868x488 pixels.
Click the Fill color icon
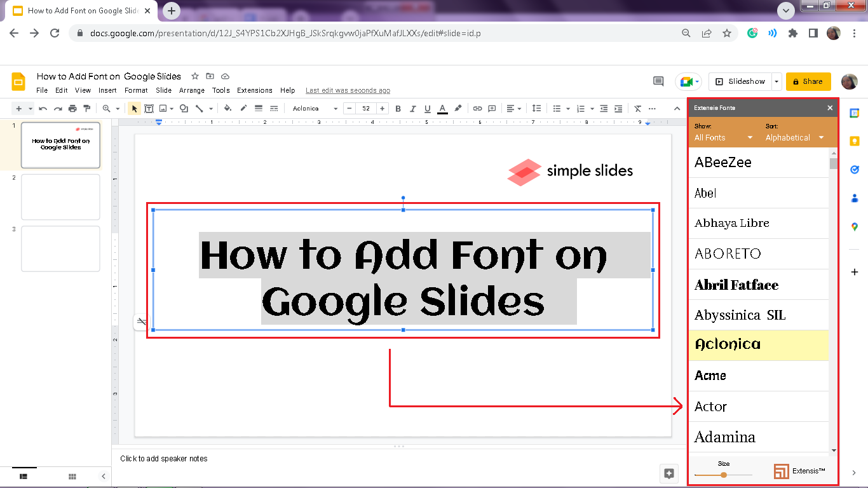pos(227,108)
